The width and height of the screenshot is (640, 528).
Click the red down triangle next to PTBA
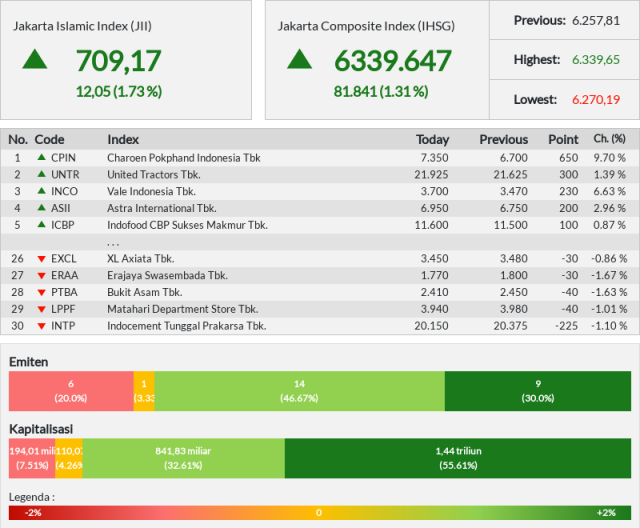(41, 292)
